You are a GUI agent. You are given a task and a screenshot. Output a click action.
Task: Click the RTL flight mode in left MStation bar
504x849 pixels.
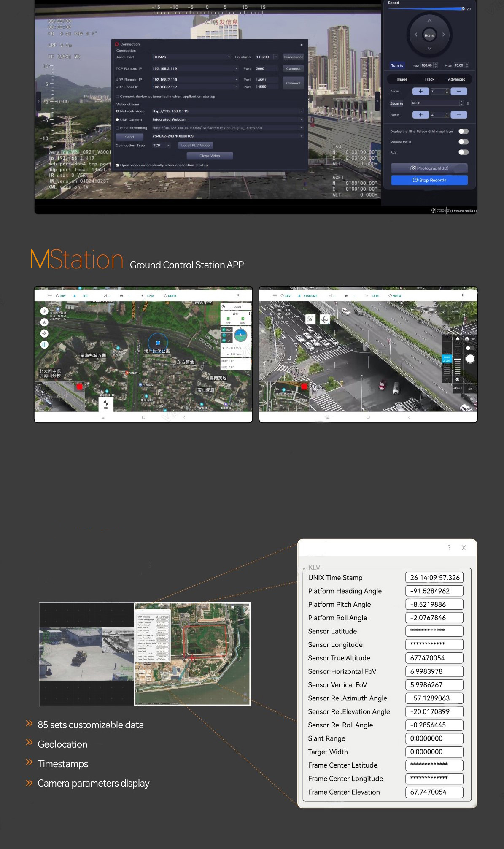point(86,296)
